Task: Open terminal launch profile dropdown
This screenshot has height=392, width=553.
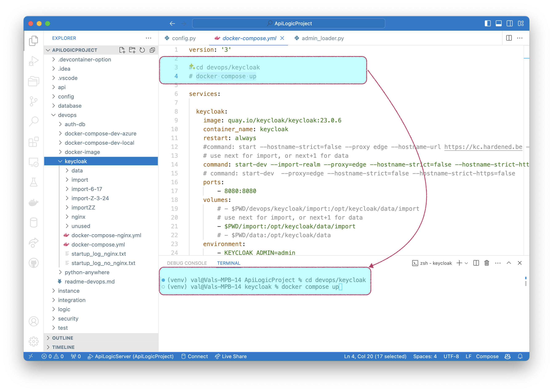Action: (x=466, y=263)
